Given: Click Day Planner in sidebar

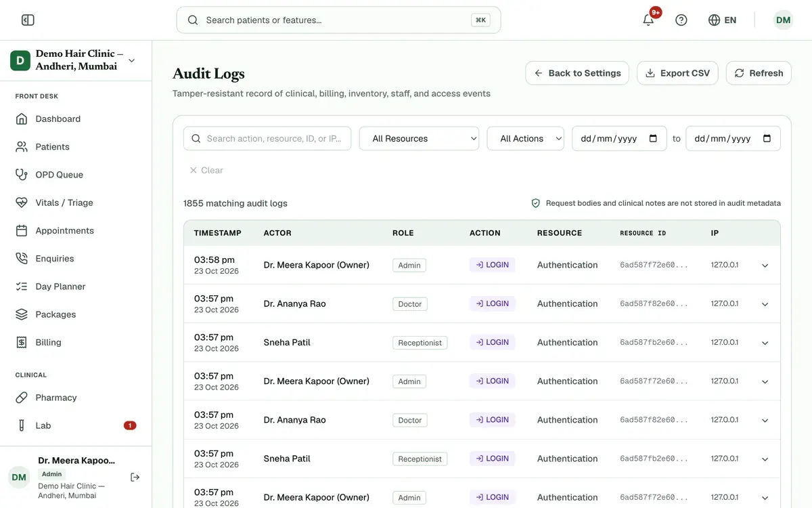Looking at the screenshot, I should [x=76, y=287].
